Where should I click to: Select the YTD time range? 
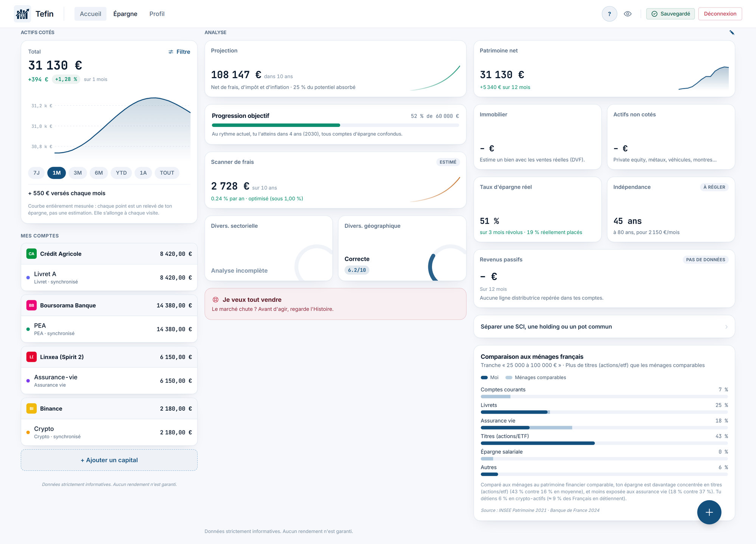(121, 173)
